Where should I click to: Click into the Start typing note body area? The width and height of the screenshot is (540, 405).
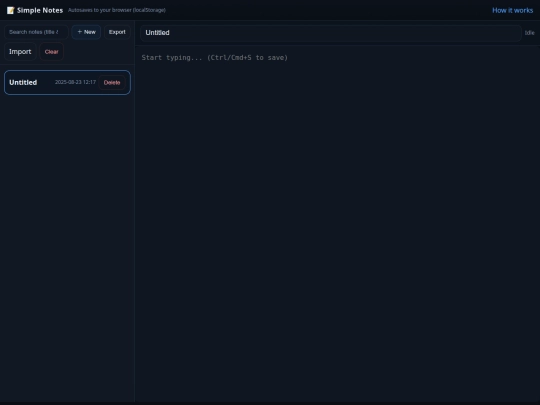pyautogui.click(x=338, y=224)
